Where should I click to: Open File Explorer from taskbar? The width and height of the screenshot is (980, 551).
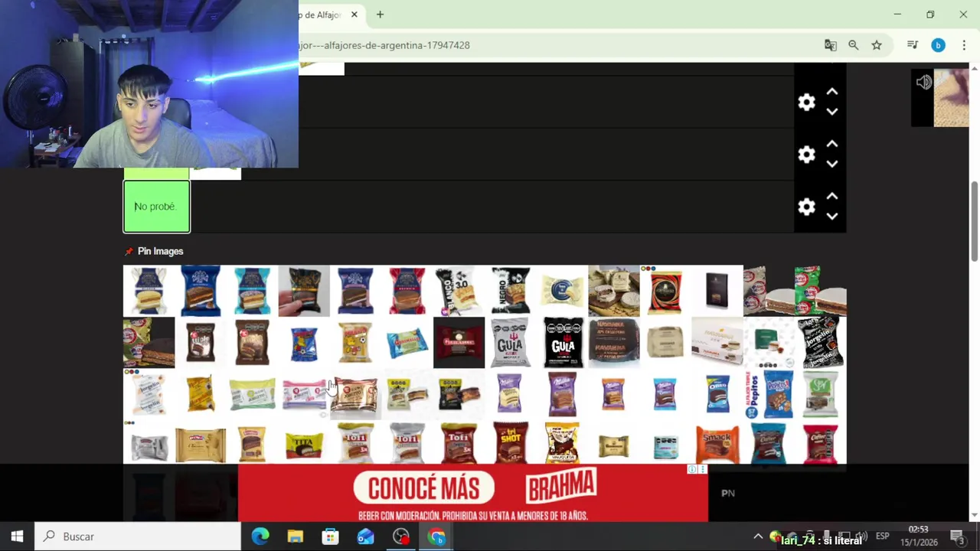click(x=296, y=536)
